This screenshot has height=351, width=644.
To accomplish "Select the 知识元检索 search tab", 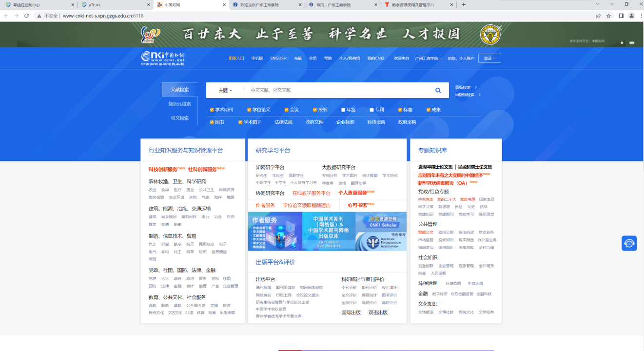I will (180, 103).
